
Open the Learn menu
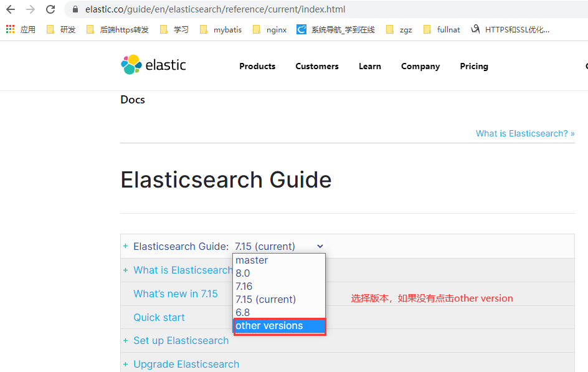coord(370,67)
